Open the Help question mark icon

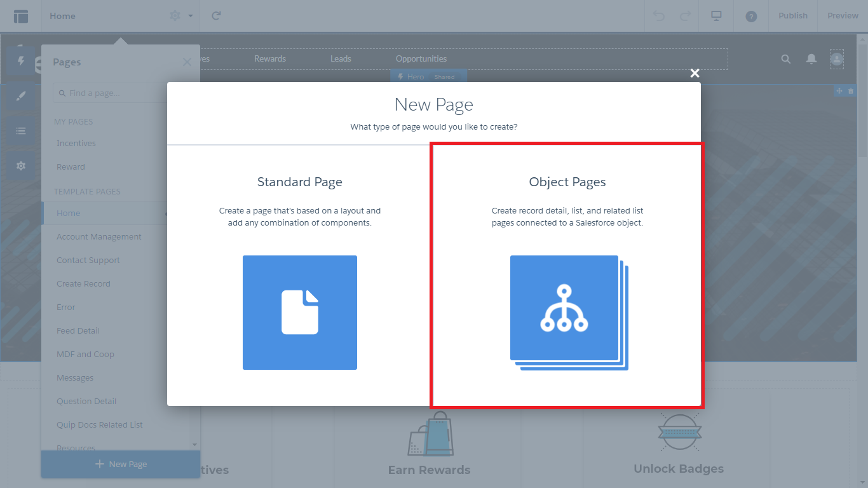751,16
